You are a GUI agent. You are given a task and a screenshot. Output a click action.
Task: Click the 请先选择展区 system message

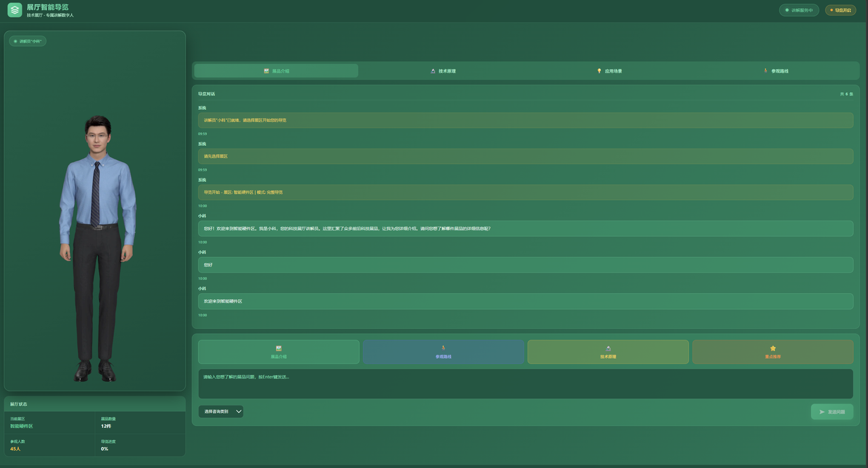click(526, 156)
